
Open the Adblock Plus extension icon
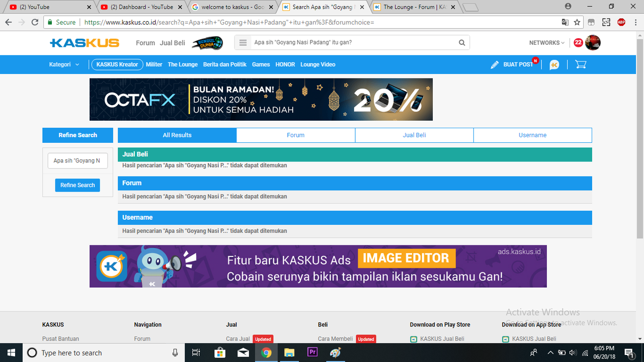click(621, 22)
